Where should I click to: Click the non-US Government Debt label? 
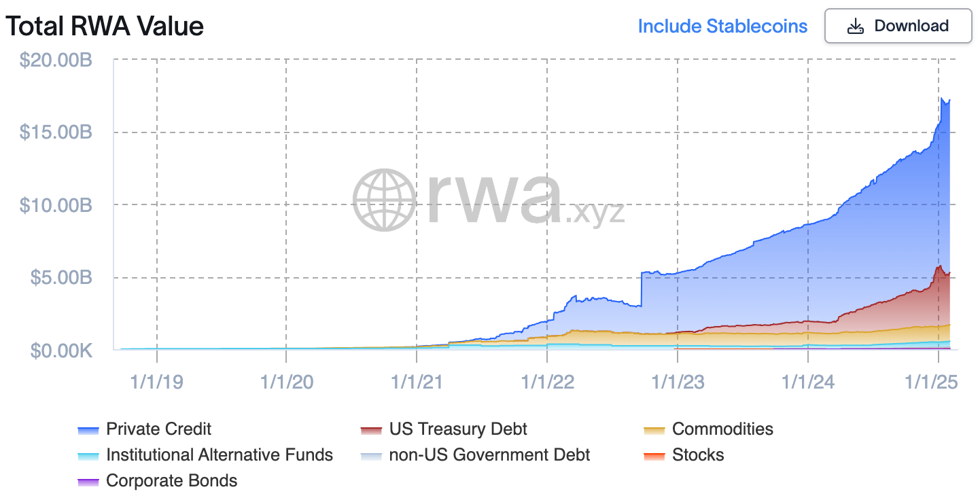[489, 455]
